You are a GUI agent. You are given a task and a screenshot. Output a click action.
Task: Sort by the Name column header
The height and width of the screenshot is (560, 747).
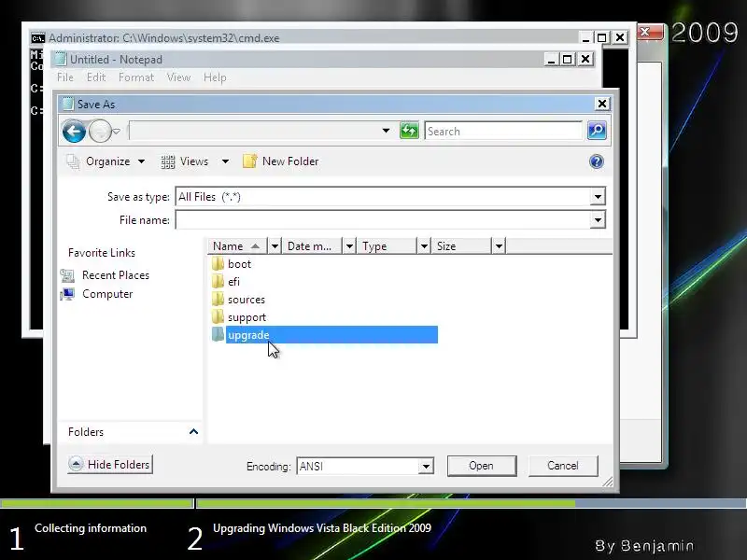pos(238,246)
